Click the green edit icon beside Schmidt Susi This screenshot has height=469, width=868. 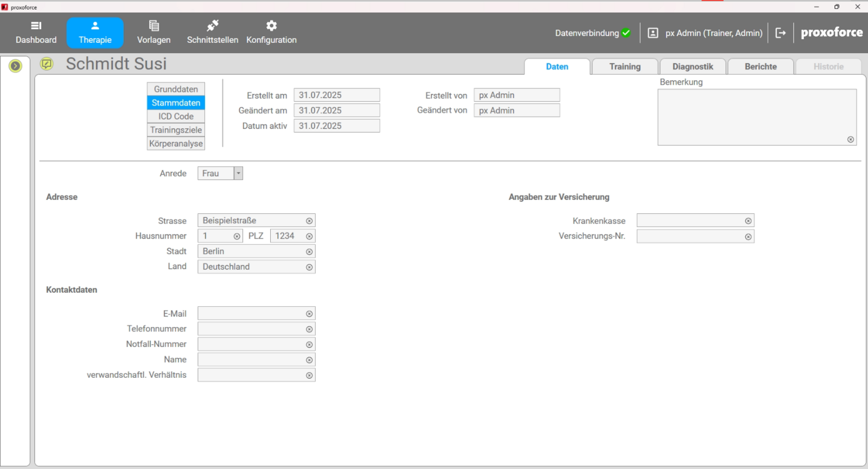click(47, 64)
